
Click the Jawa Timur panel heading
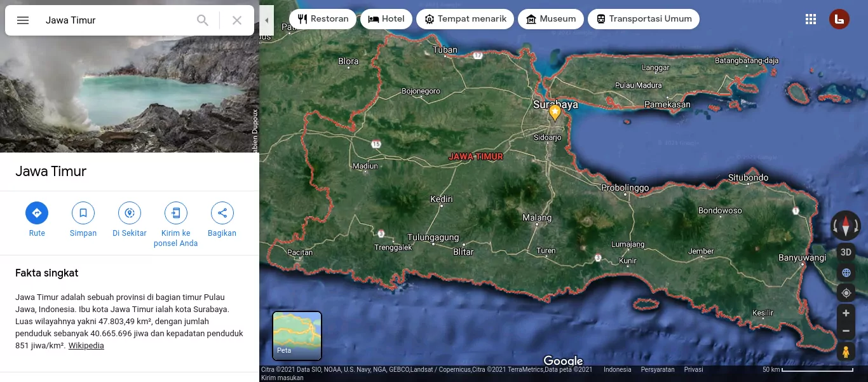point(51,171)
